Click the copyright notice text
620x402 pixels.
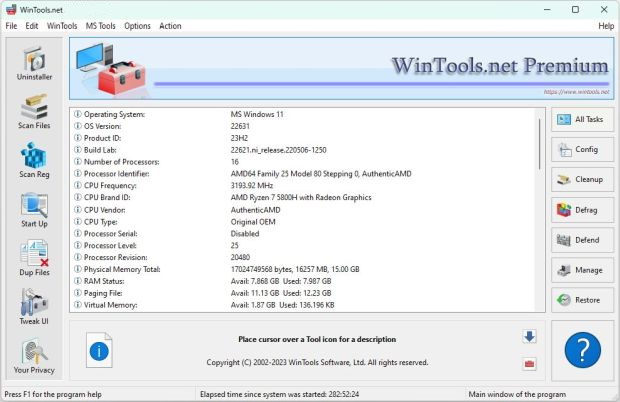click(317, 362)
